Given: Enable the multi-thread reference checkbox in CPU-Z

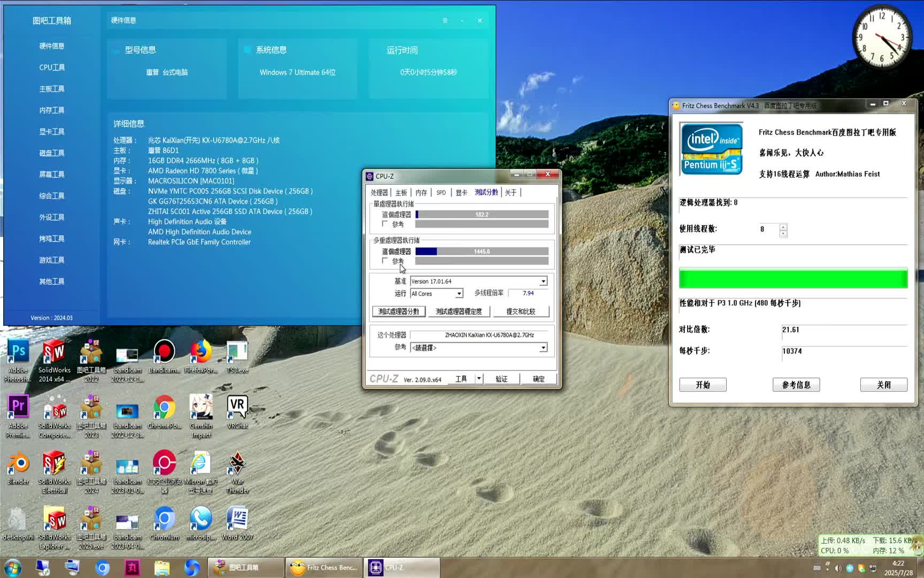Looking at the screenshot, I should pos(385,261).
